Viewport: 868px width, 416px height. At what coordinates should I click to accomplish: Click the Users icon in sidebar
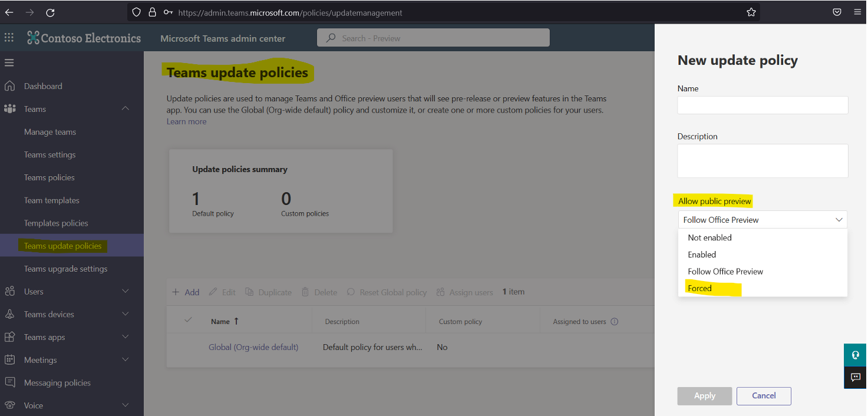tap(9, 291)
